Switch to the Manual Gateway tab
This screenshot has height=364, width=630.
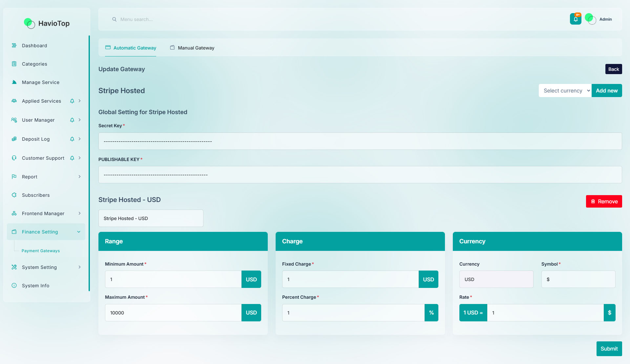[x=192, y=48]
